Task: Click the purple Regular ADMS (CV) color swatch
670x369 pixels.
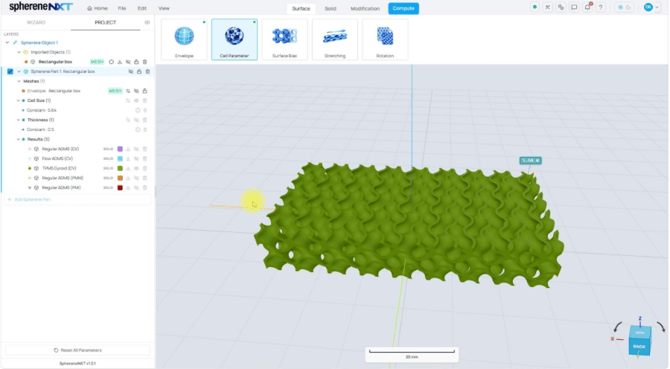Action: 120,149
